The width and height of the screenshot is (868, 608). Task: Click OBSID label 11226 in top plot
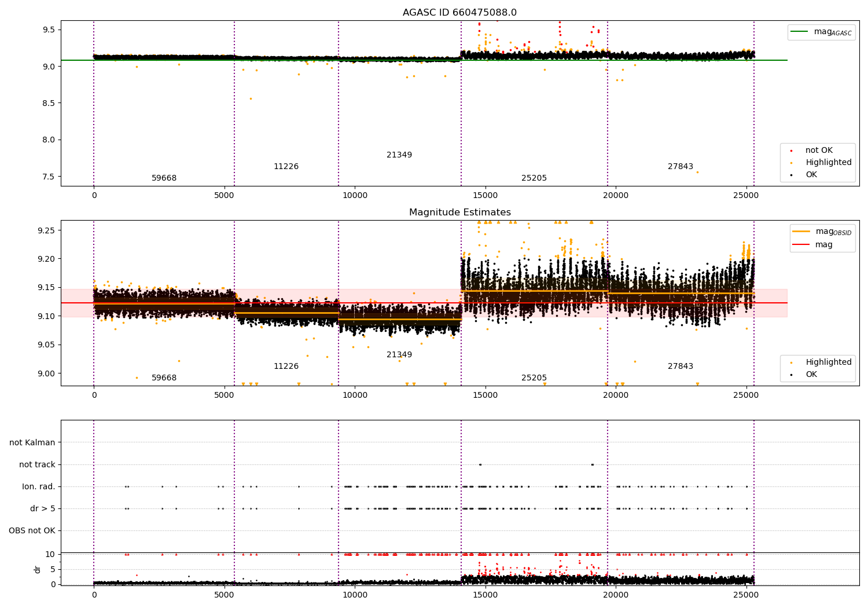(x=286, y=167)
